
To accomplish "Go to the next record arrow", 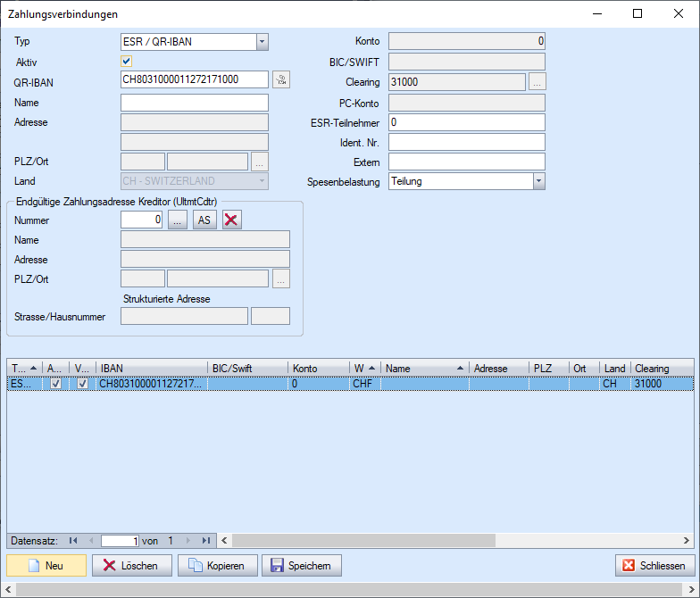I will (187, 540).
